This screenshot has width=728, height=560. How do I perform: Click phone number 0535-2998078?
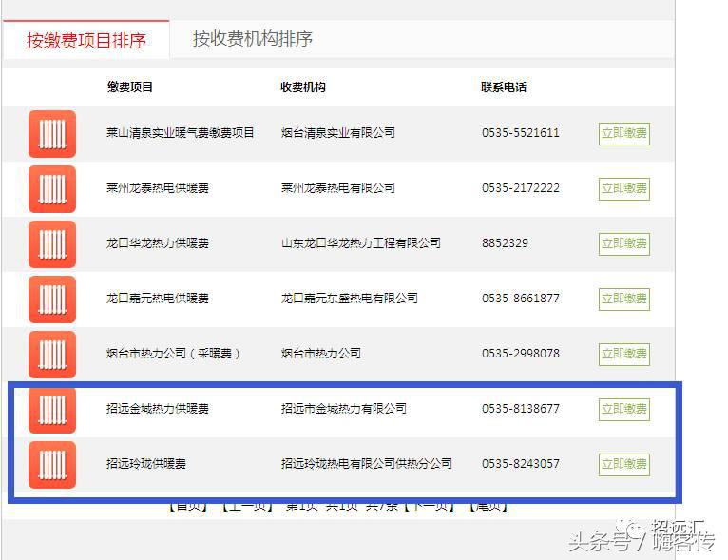point(521,354)
